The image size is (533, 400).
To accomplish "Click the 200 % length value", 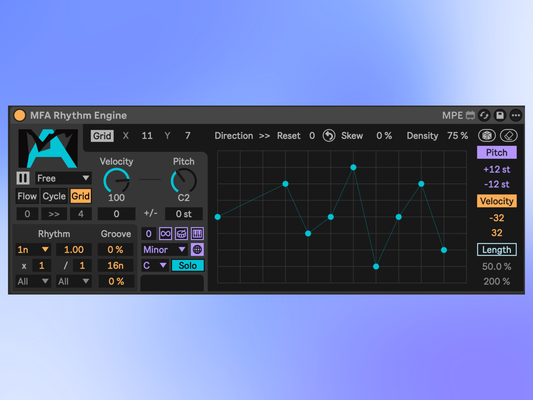I will [497, 281].
